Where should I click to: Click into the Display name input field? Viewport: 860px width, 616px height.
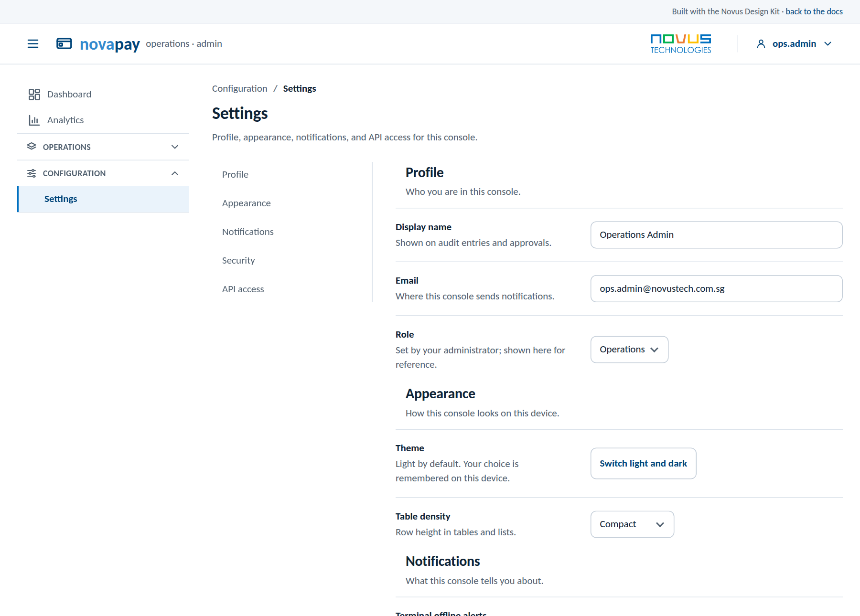716,235
